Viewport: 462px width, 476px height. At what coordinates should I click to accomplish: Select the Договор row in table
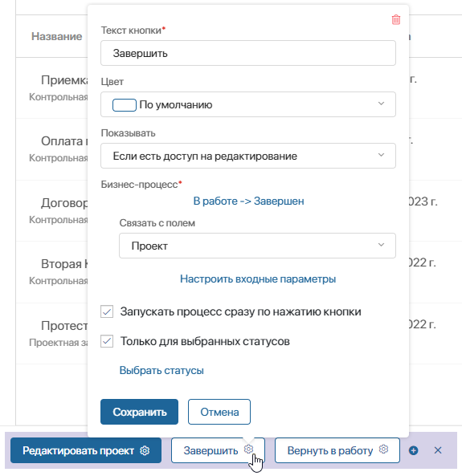(x=51, y=210)
